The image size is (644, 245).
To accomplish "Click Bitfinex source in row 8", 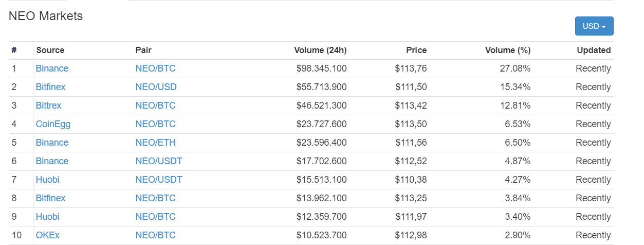I will tap(50, 198).
